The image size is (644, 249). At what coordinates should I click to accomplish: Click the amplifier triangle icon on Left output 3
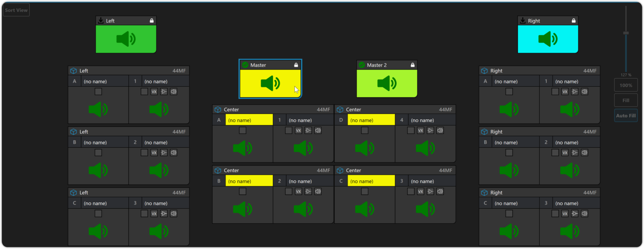[x=164, y=214]
